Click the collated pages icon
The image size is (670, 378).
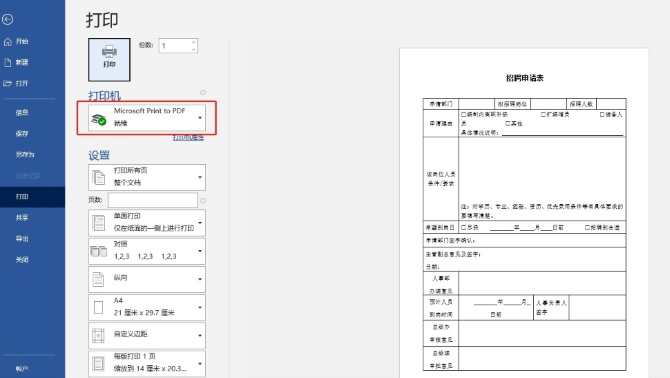pos(99,251)
